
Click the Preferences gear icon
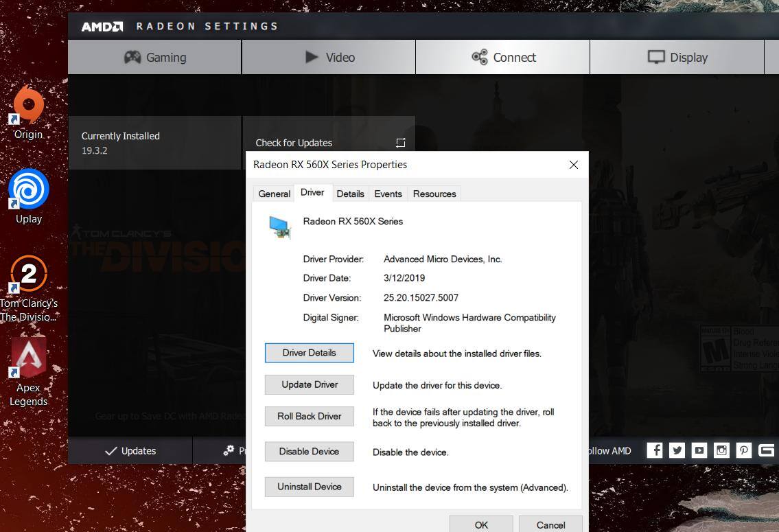click(229, 450)
